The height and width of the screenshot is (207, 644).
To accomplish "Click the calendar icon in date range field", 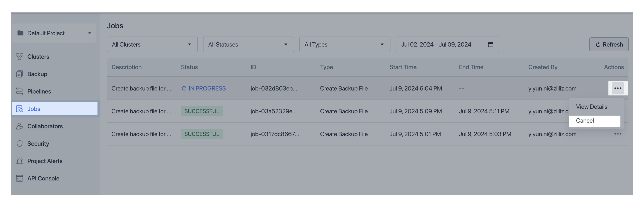I will pos(490,44).
